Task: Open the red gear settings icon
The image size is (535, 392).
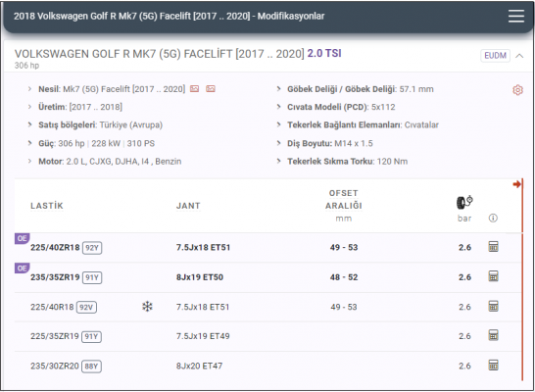Action: [x=517, y=90]
